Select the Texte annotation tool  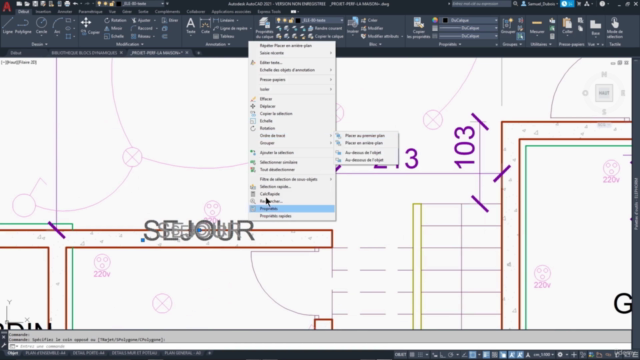pyautogui.click(x=190, y=26)
